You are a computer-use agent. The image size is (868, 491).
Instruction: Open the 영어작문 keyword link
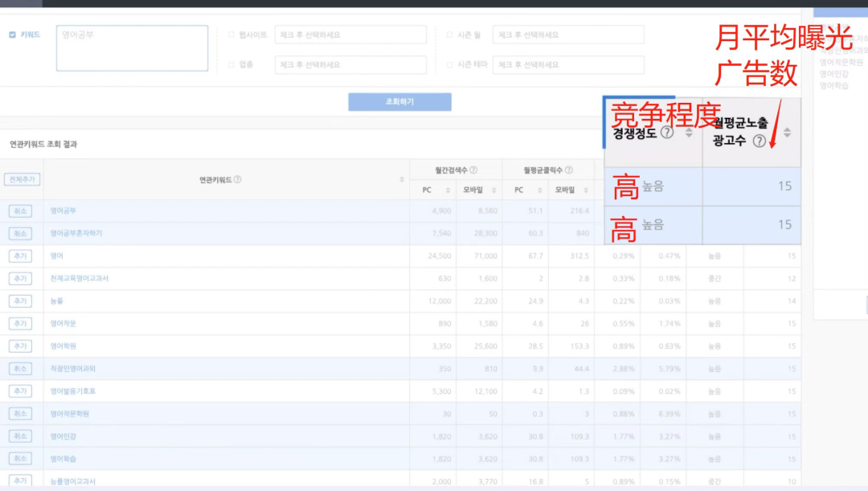[x=63, y=323]
